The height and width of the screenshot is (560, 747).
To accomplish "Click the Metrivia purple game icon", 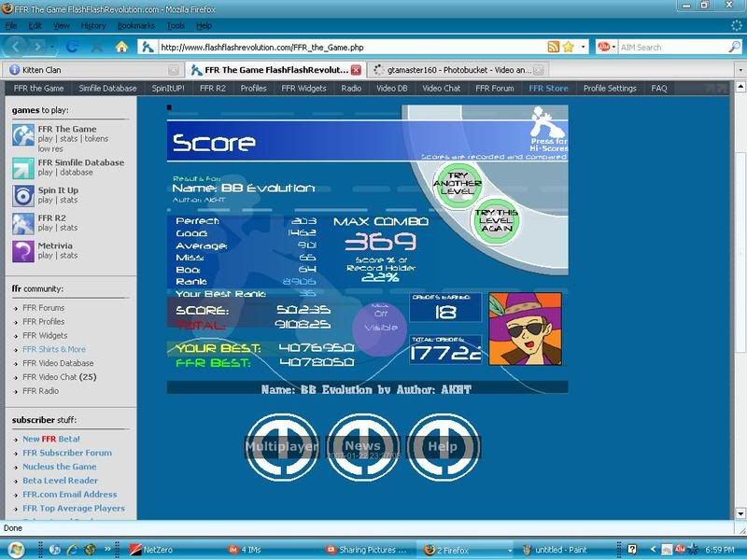I will [x=23, y=251].
